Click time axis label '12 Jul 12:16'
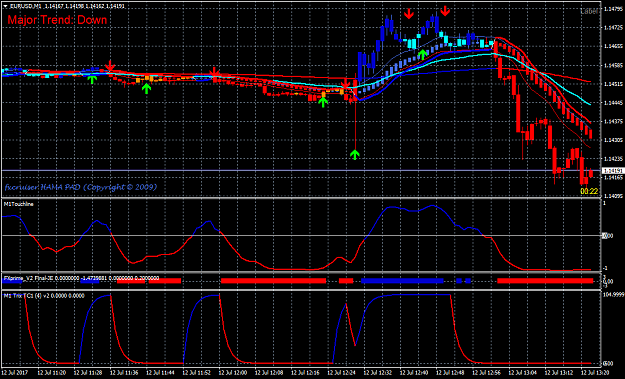 pyautogui.click(x=305, y=373)
